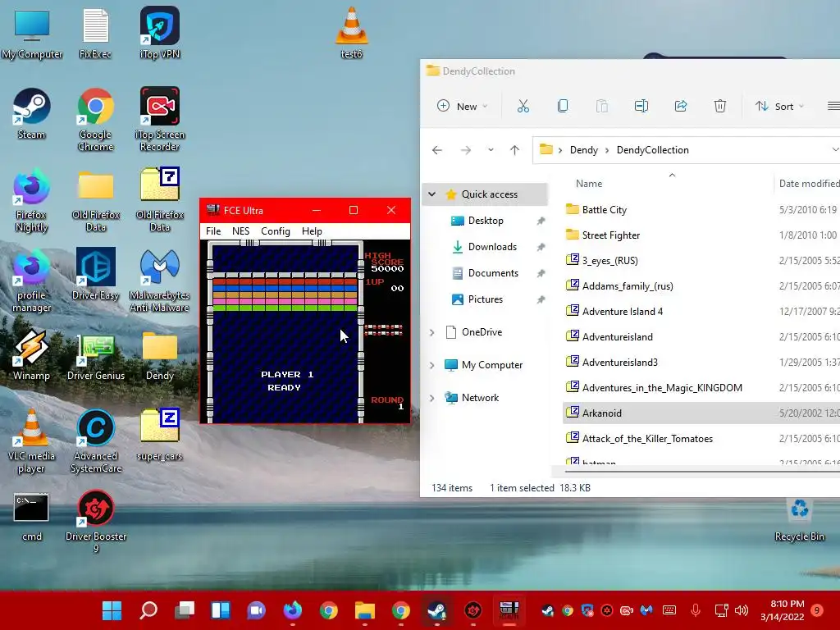The image size is (840, 630).
Task: Click the volume speaker tray icon
Action: pyautogui.click(x=742, y=610)
